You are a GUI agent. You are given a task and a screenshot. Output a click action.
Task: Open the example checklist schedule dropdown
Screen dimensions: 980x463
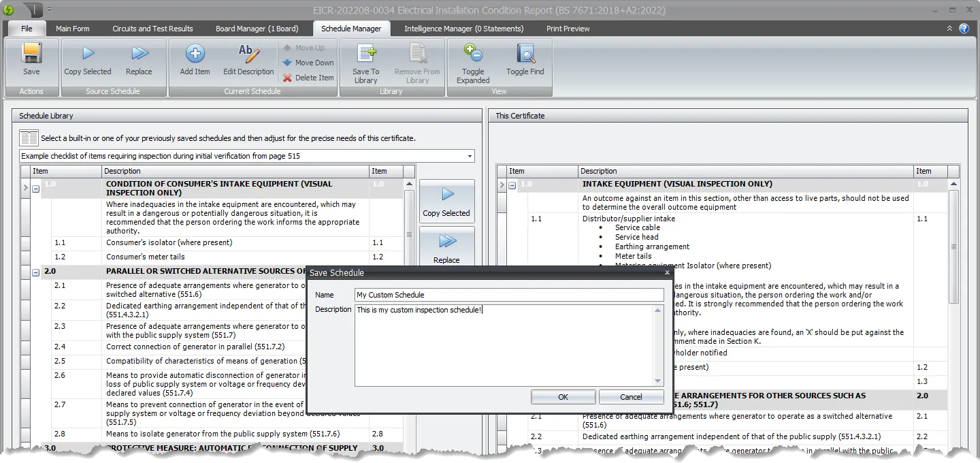point(469,156)
